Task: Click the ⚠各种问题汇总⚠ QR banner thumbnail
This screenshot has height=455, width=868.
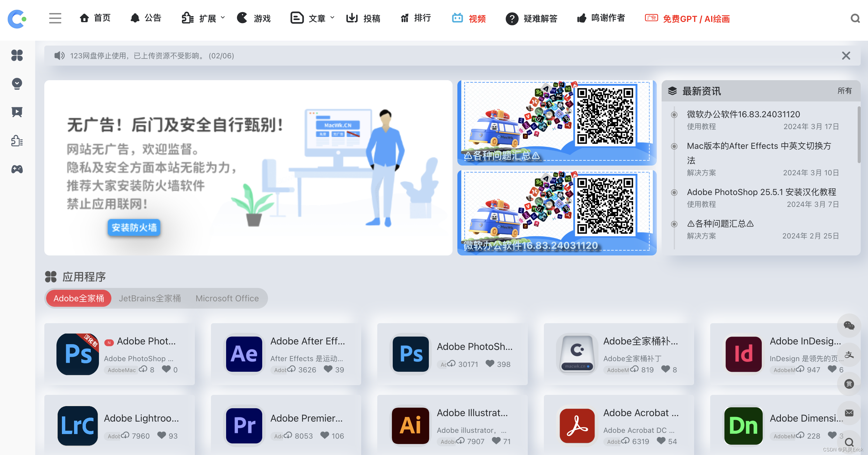Action: pos(557,123)
